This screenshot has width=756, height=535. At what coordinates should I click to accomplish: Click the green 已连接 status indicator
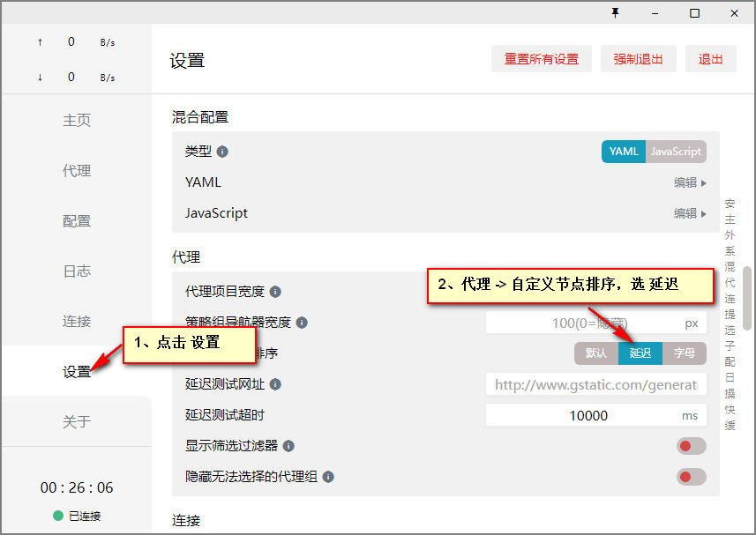(58, 516)
